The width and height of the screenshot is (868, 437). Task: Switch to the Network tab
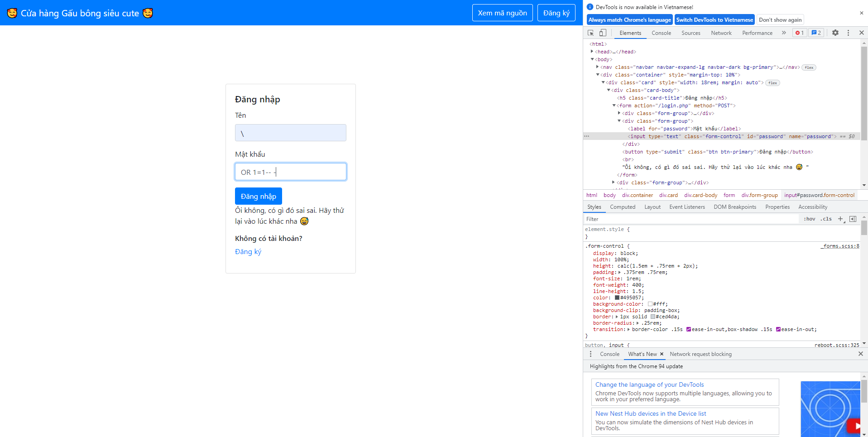(x=721, y=33)
